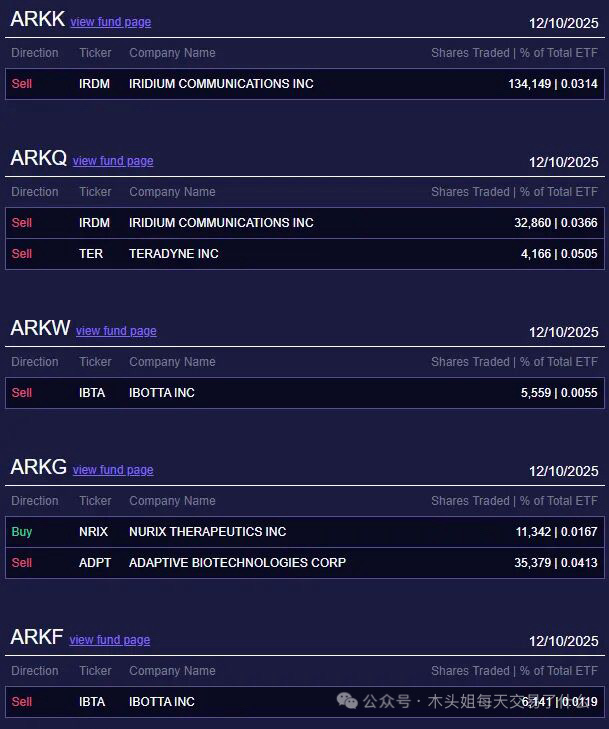This screenshot has width=609, height=729.
Task: Click IBOTTA INC row under ARKW
Action: 162,393
